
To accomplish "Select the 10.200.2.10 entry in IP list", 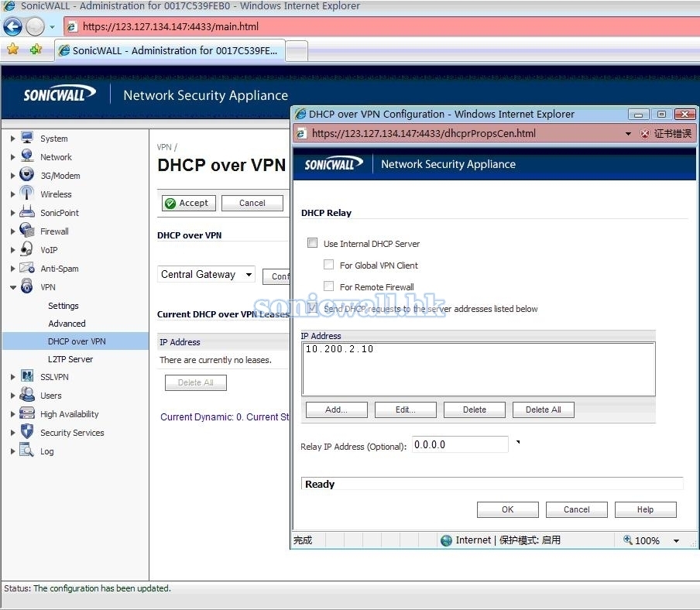I will coord(339,349).
